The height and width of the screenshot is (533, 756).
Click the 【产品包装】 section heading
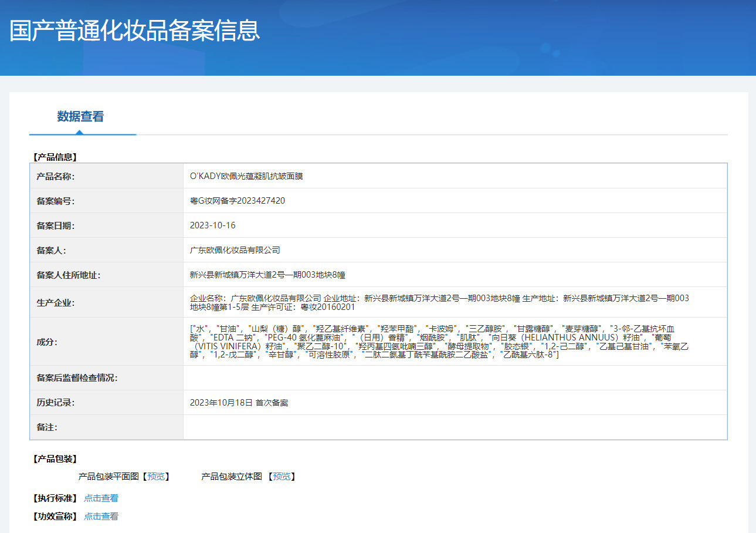55,459
